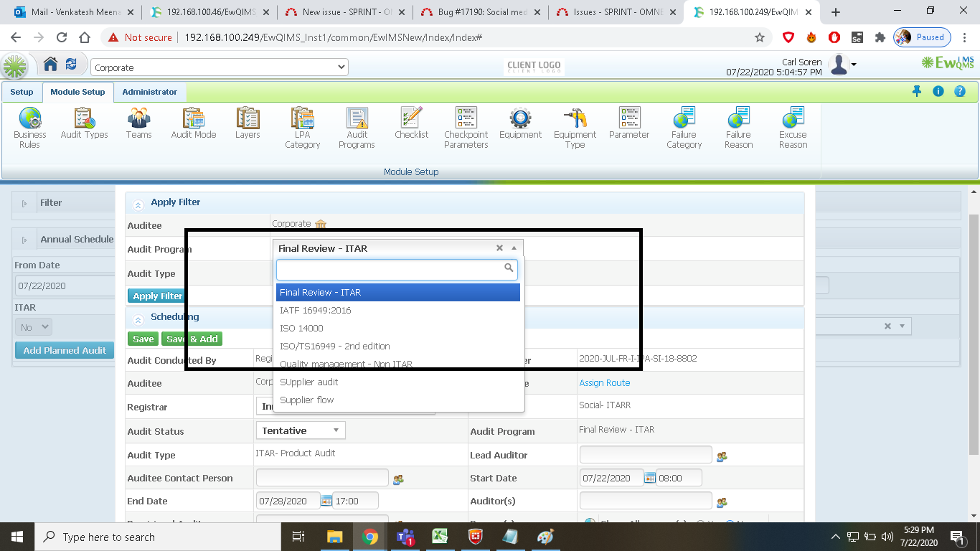Open the help question-mark icon

(x=959, y=91)
